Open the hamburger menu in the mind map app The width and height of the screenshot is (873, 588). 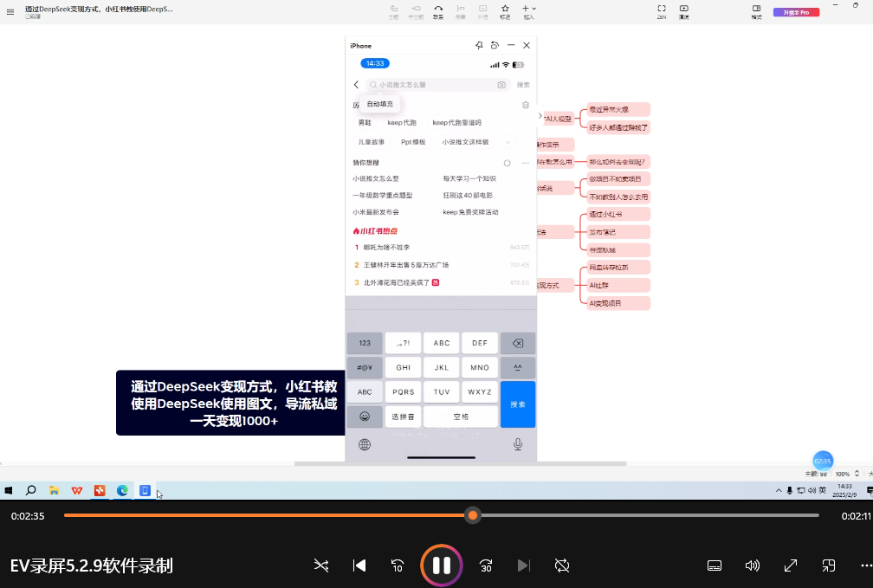click(x=10, y=12)
